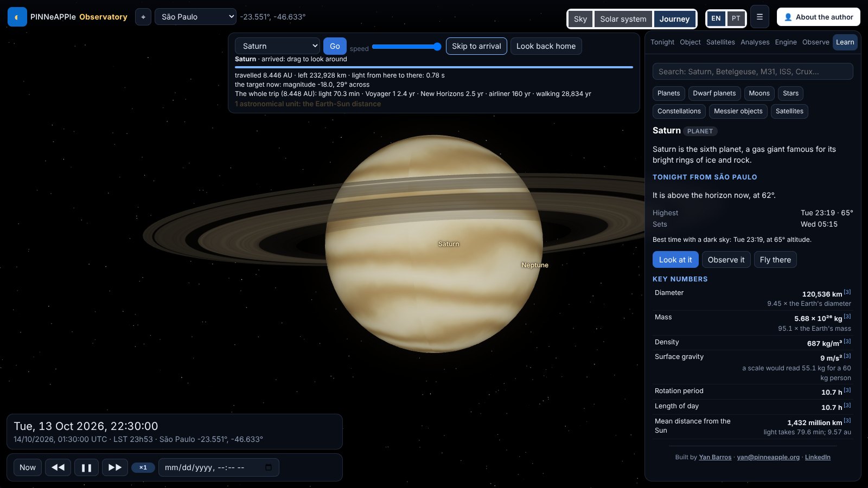This screenshot has height=488, width=868.
Task: Adjust the journey speed slider
Action: 406,47
